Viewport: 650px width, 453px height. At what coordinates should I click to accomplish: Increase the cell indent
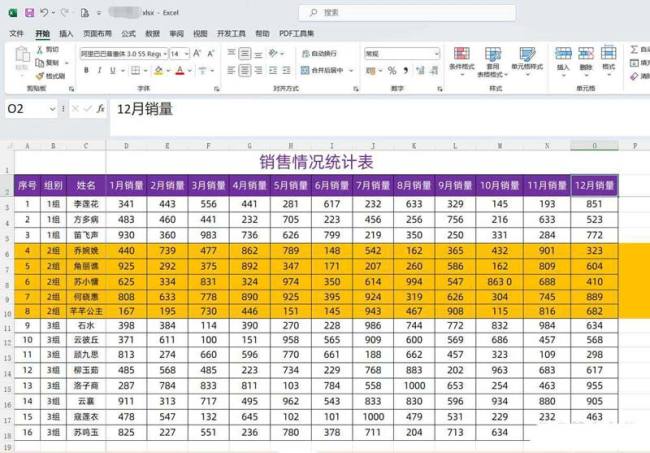click(x=286, y=70)
